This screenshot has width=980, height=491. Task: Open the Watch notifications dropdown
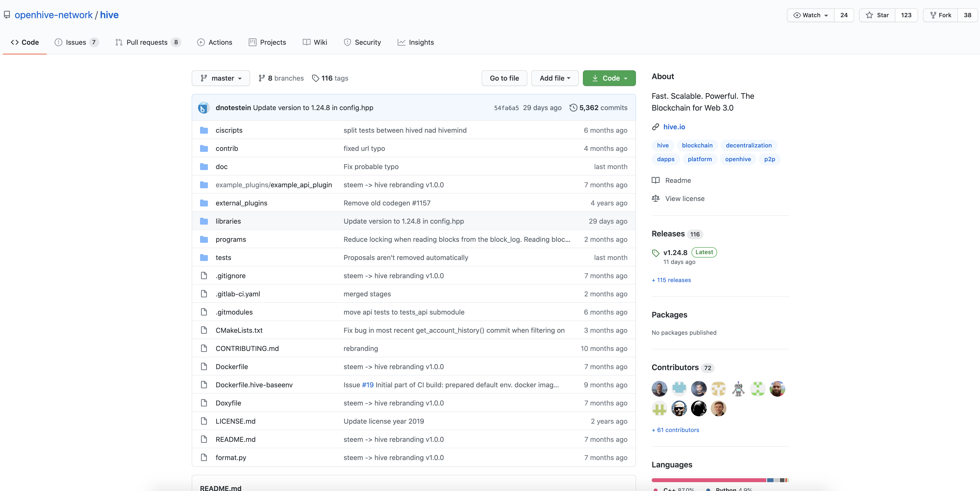[x=811, y=15]
